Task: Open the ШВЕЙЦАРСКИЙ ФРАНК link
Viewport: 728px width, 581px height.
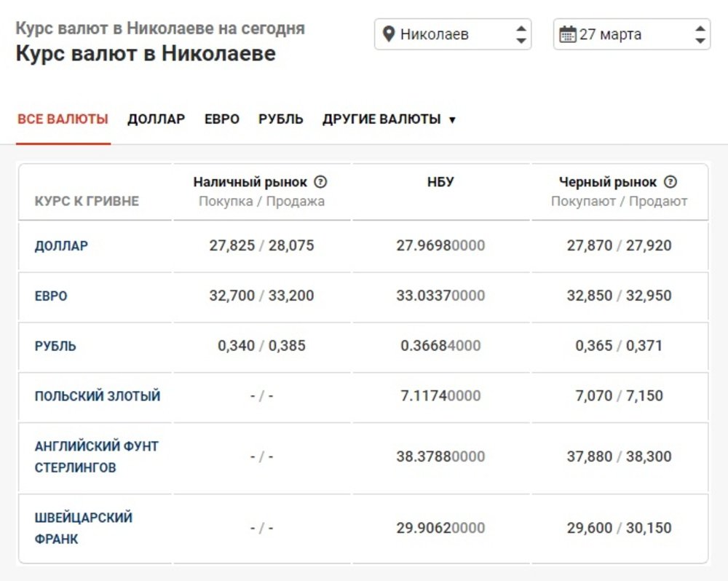Action: 84,529
